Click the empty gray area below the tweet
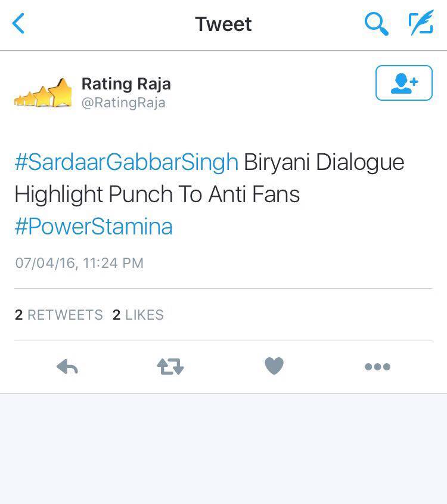This screenshot has height=504, width=447. click(x=223, y=449)
